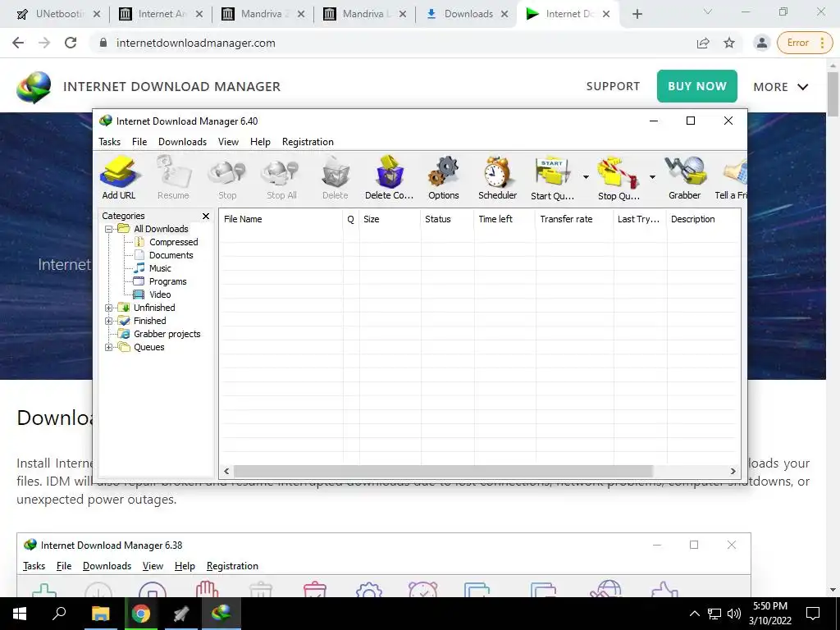840x630 pixels.
Task: Open Start Queue dropdown arrow
Action: pos(586,177)
